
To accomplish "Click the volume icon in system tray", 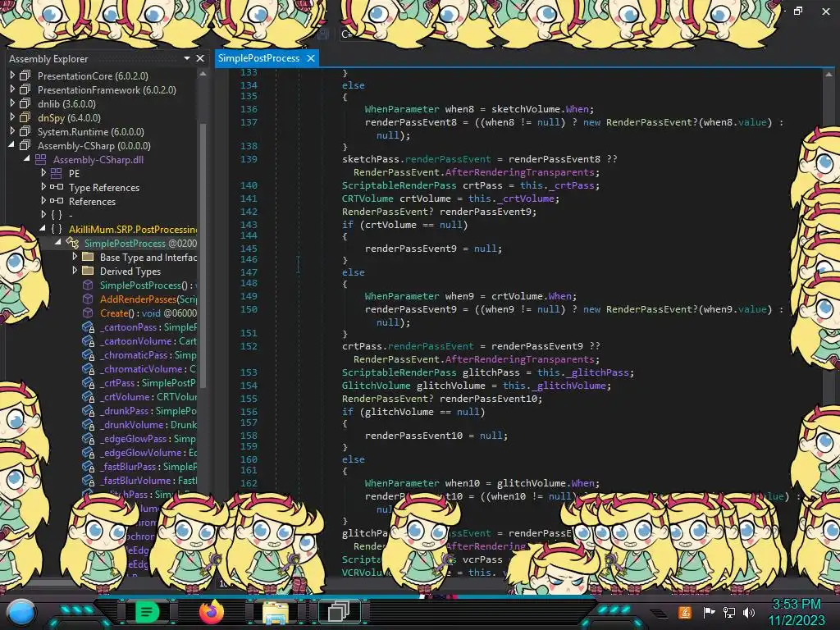I will (749, 612).
